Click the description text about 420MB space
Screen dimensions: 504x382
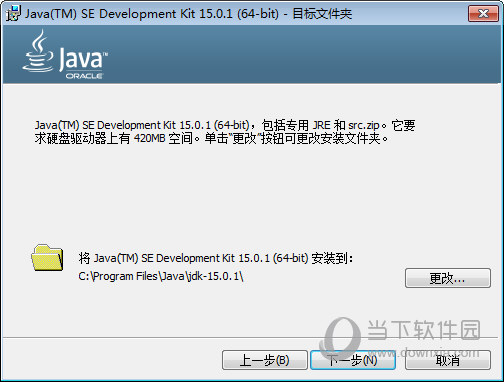pos(225,132)
